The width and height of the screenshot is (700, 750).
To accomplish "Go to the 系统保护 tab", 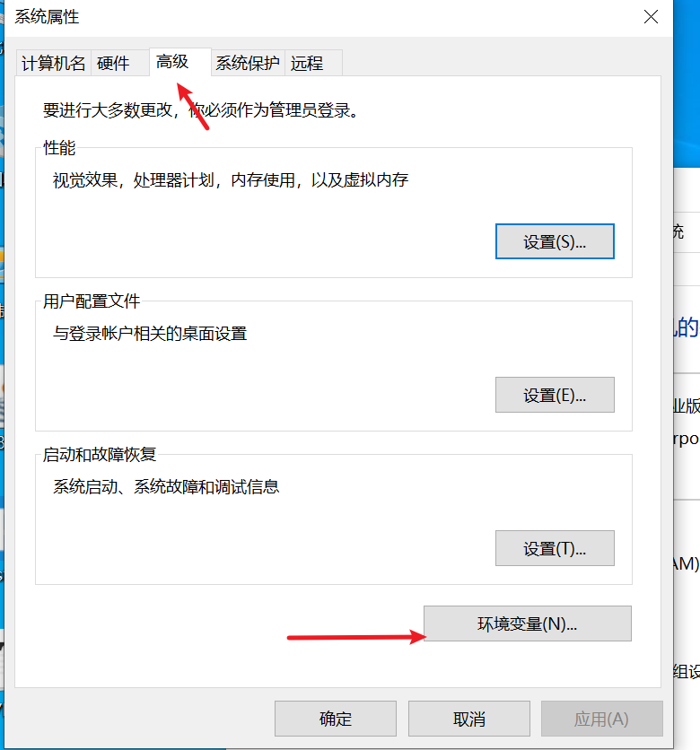I will pos(248,64).
